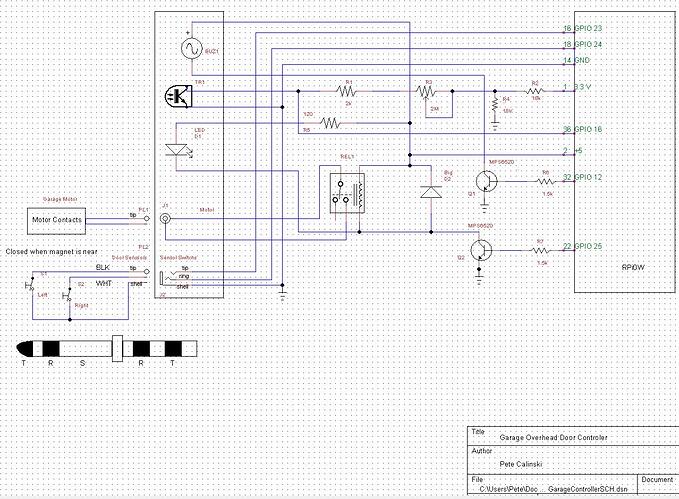Click the Garage Motor caption
The height and width of the screenshot is (499, 679).
(60, 199)
